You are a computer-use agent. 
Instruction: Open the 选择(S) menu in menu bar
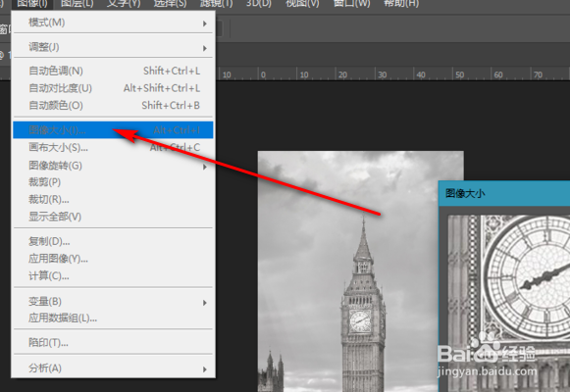pyautogui.click(x=170, y=4)
